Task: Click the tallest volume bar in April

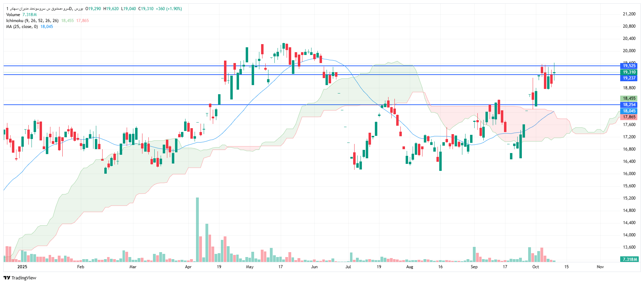Action: tap(197, 229)
